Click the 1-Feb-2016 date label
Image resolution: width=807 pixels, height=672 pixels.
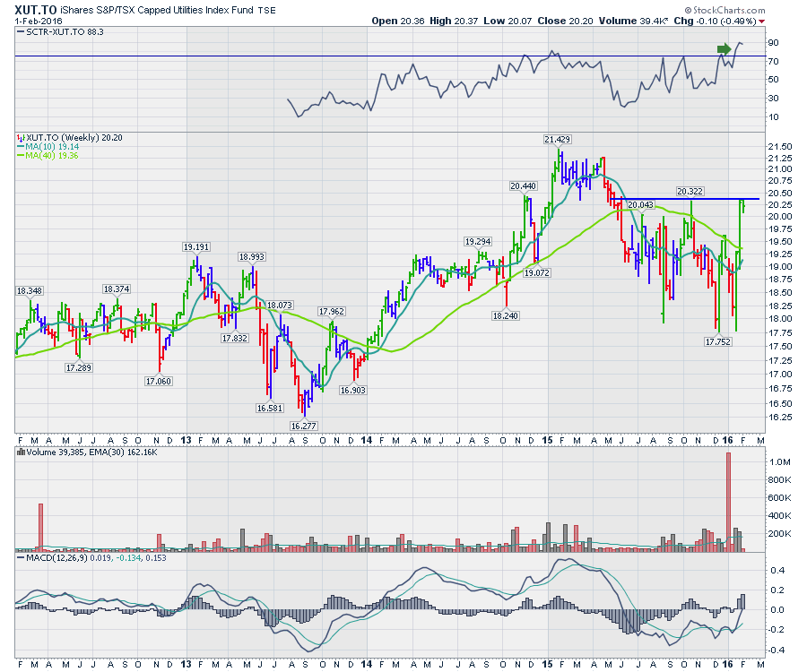click(39, 22)
